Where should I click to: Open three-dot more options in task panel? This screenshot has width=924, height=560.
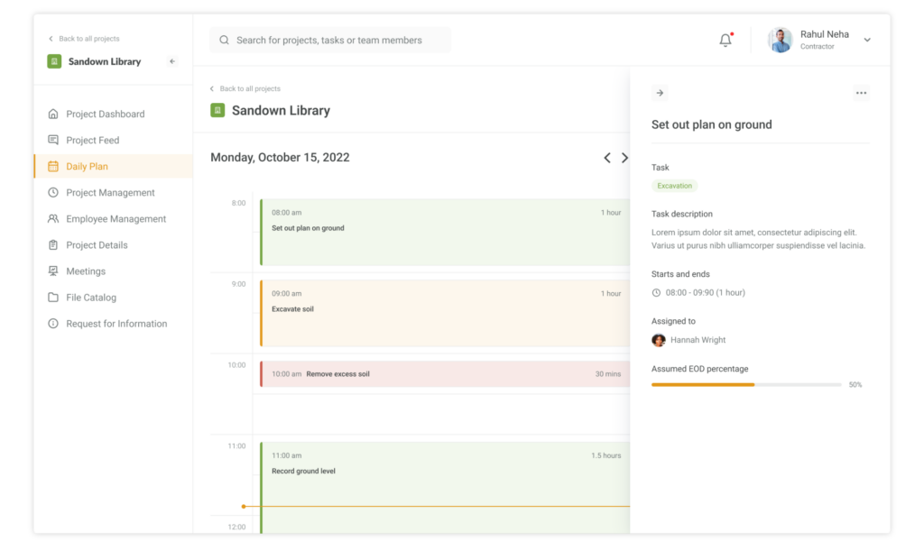tap(861, 93)
